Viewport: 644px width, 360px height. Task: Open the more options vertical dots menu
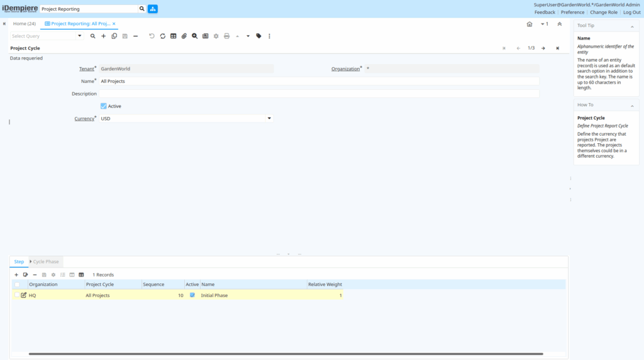(x=269, y=36)
